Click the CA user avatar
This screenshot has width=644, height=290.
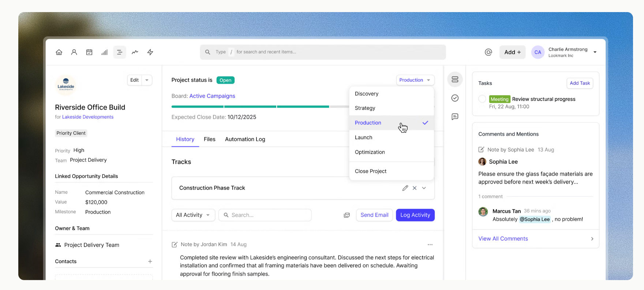pyautogui.click(x=538, y=52)
